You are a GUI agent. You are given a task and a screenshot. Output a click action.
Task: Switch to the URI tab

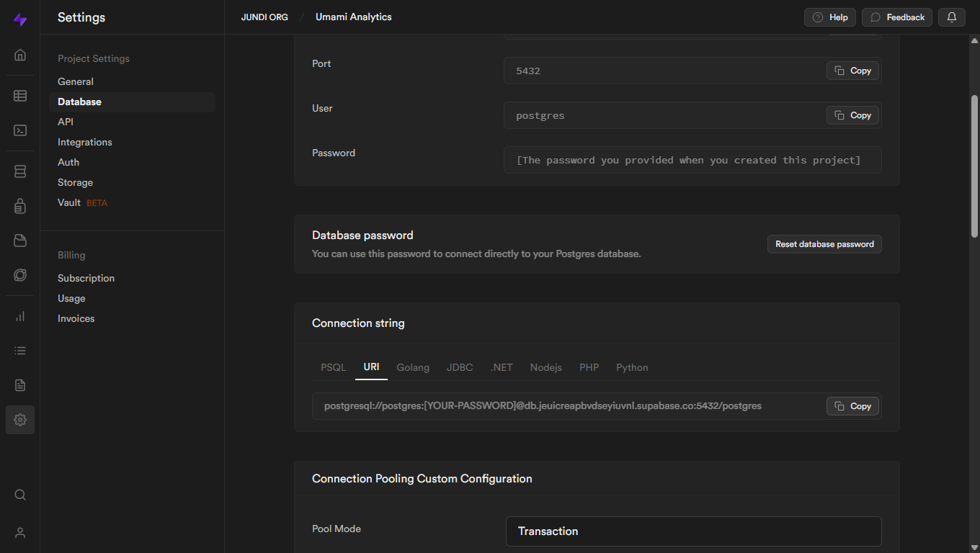pos(371,367)
